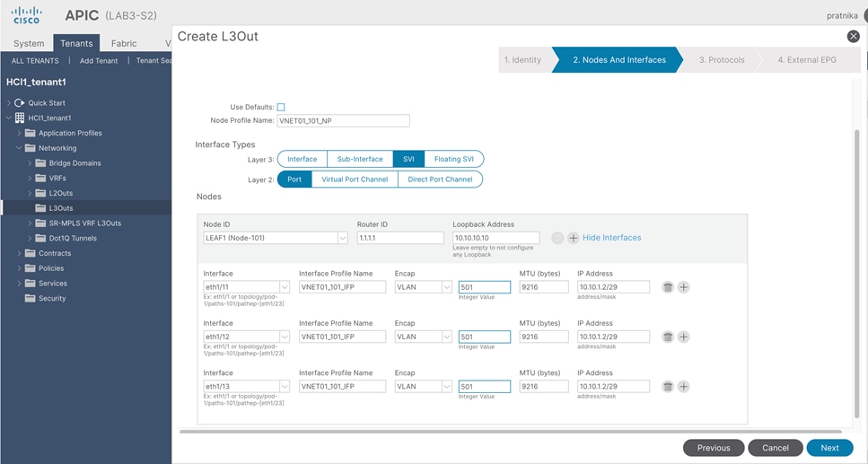Viewport: 868px width, 464px height.
Task: Go to wizard step 4. External EPG
Action: tap(807, 60)
